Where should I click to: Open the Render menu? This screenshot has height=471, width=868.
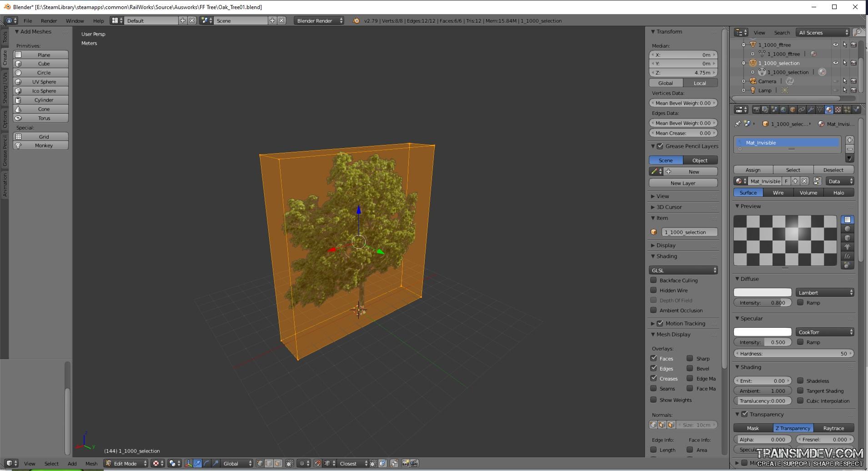(49, 20)
